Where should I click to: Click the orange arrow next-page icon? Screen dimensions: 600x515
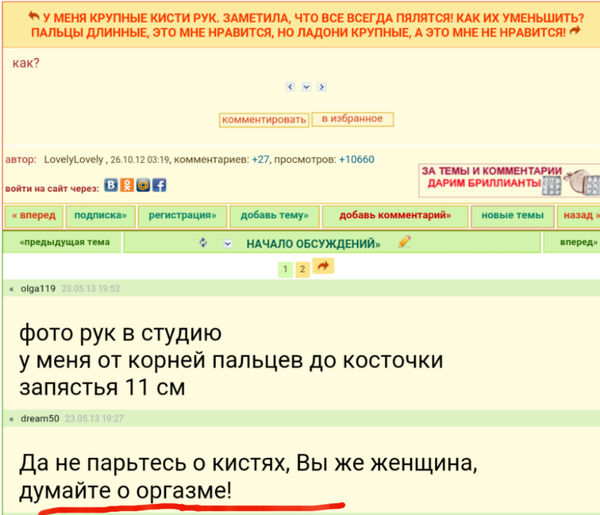pyautogui.click(x=323, y=267)
